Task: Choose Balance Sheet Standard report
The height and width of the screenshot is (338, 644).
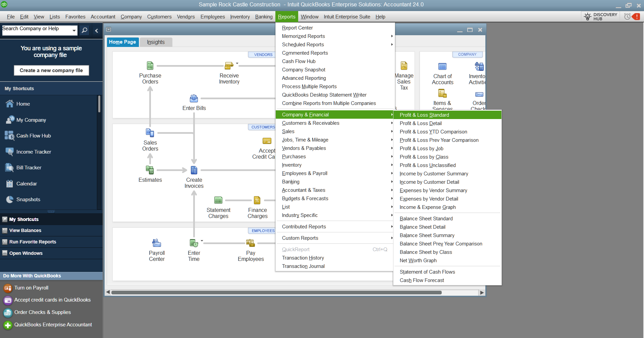Action: (447, 219)
